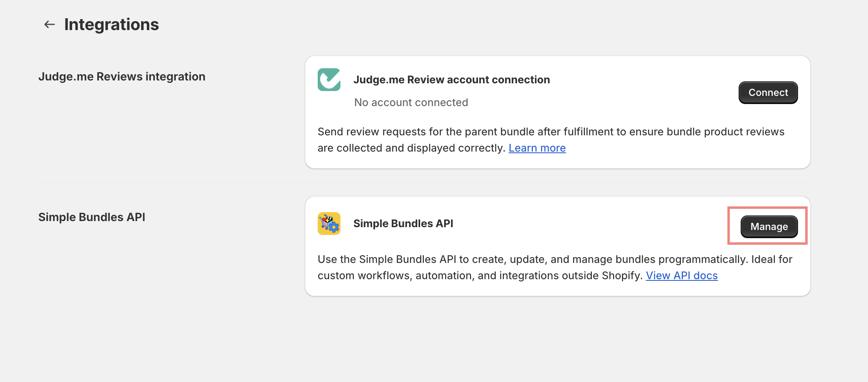Select the Integrations page heading
This screenshot has width=868, height=382.
tap(111, 25)
